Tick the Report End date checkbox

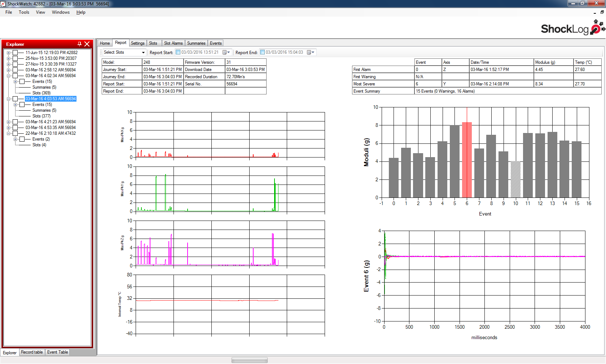coord(263,52)
